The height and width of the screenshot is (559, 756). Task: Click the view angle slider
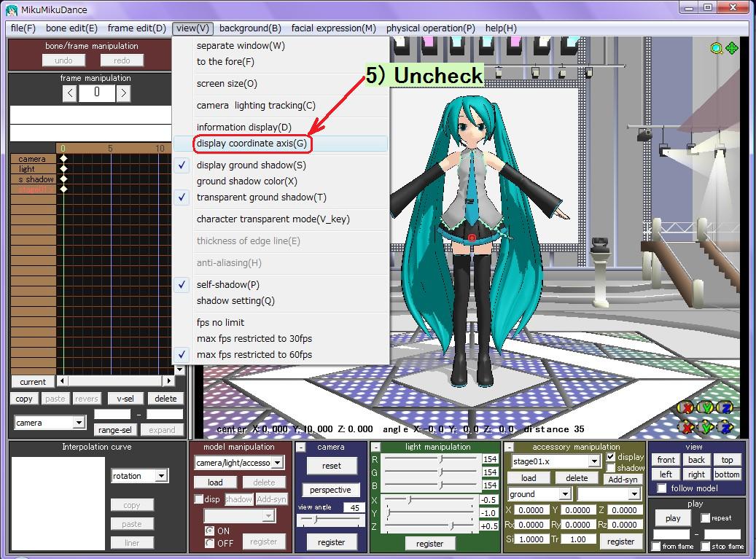click(331, 520)
